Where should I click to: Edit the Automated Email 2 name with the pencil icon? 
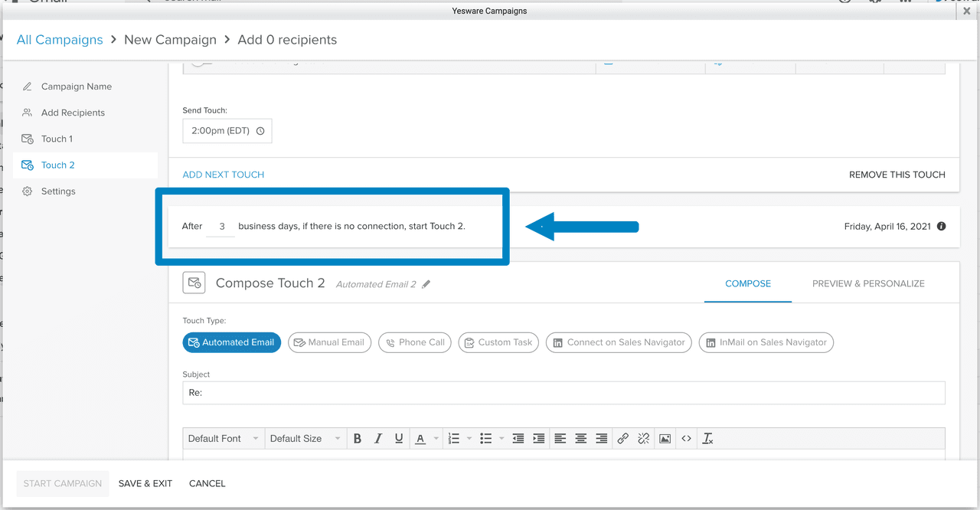click(x=426, y=284)
